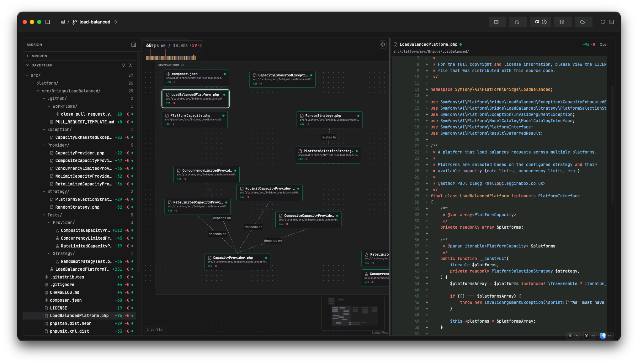This screenshot has width=638, height=364.
Task: Click the 'ai' repository breadcrumb
Action: pyautogui.click(x=63, y=22)
